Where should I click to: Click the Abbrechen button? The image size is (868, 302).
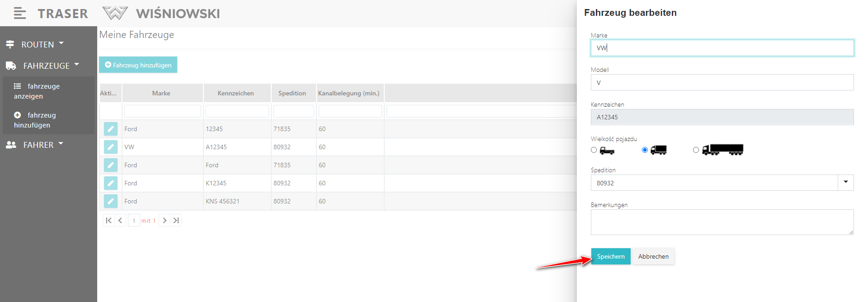[x=653, y=256]
